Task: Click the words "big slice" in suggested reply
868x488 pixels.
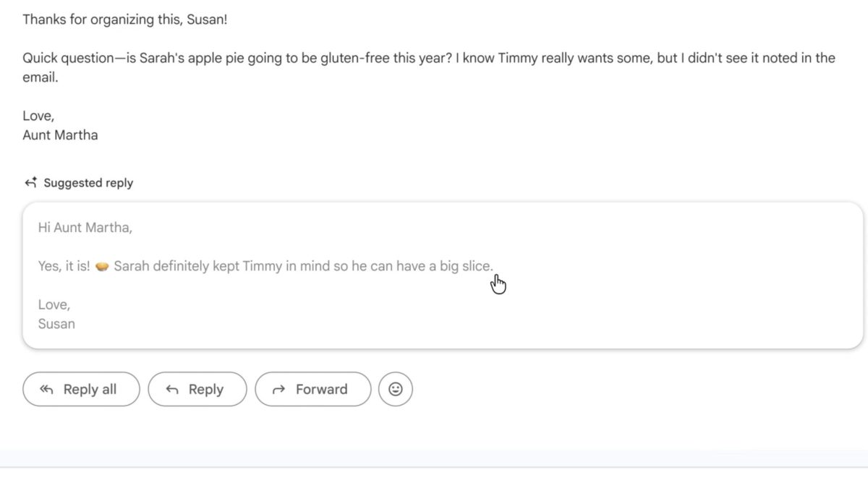Action: tap(465, 266)
